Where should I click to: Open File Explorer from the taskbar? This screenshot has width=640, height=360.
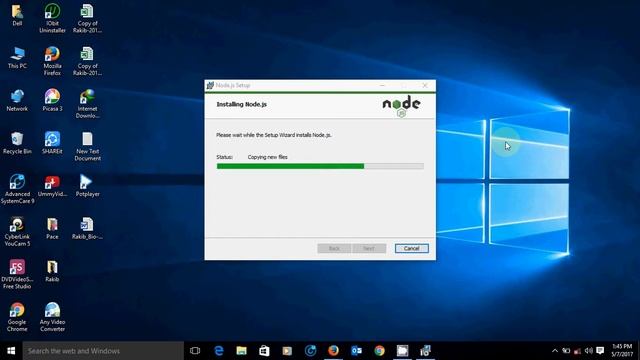point(242,351)
